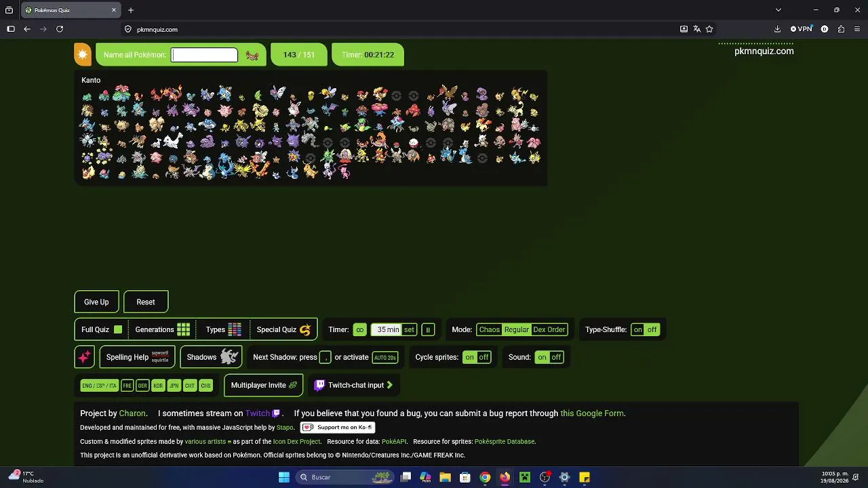Click the link icon in Multiplayer Invite

point(293,385)
